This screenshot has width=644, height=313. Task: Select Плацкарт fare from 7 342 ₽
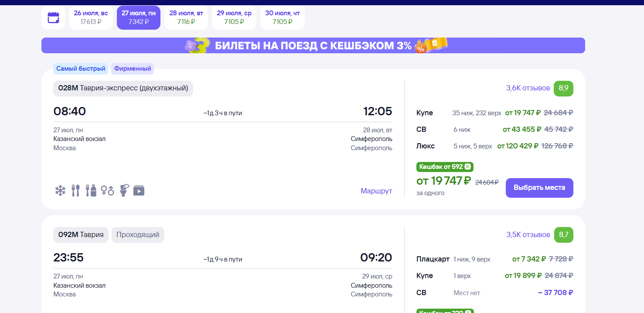495,259
